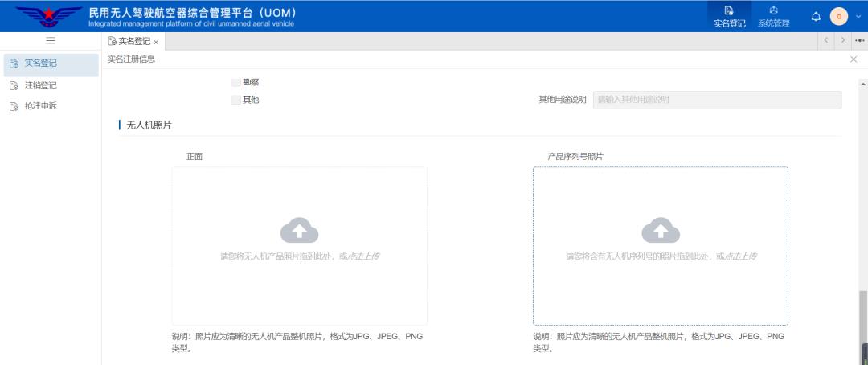The width and height of the screenshot is (868, 365).
Task: Click 点击上传 link in serial number upload box
Action: 741,256
